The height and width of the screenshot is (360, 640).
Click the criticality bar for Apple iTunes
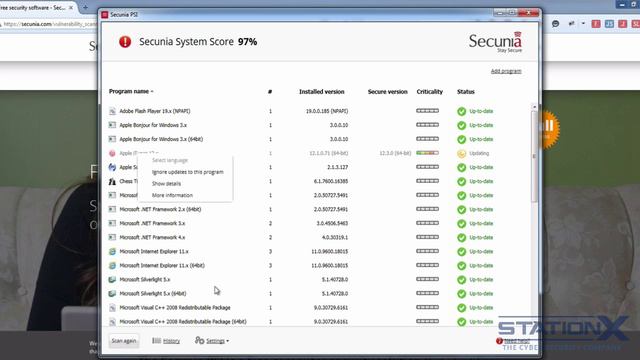tap(427, 153)
